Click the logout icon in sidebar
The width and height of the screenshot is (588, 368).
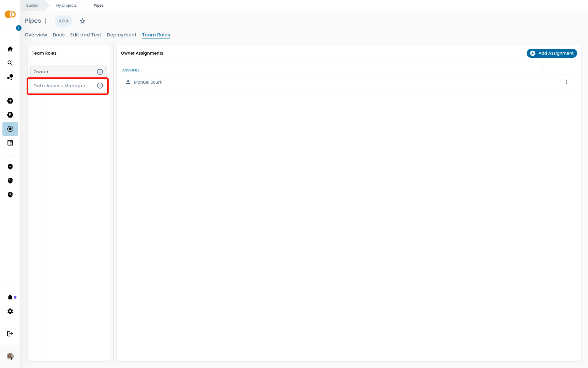click(x=10, y=334)
